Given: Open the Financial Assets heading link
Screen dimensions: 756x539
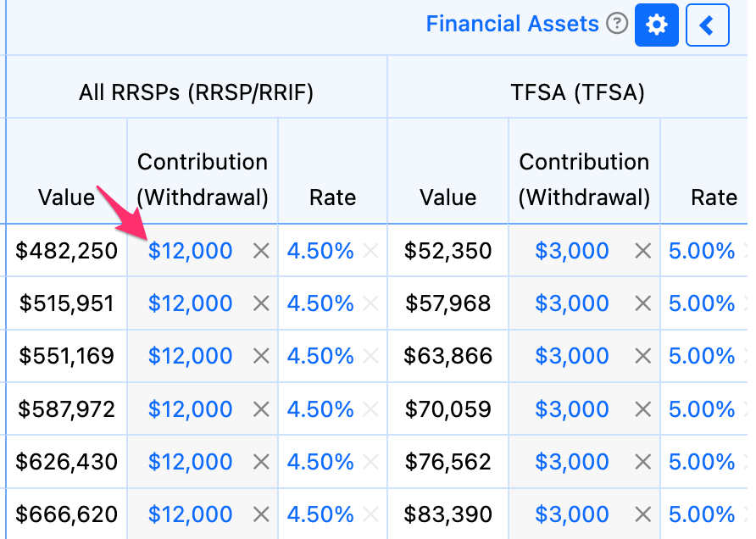Looking at the screenshot, I should 512,24.
